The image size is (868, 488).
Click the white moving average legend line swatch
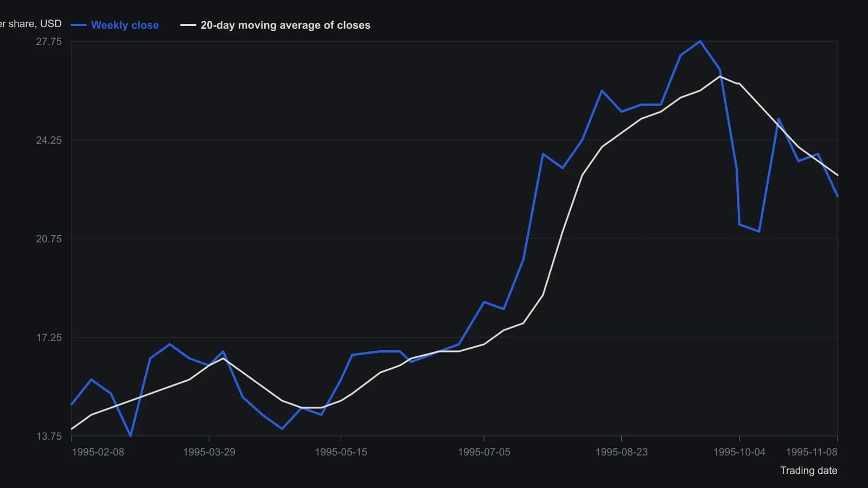[x=188, y=25]
